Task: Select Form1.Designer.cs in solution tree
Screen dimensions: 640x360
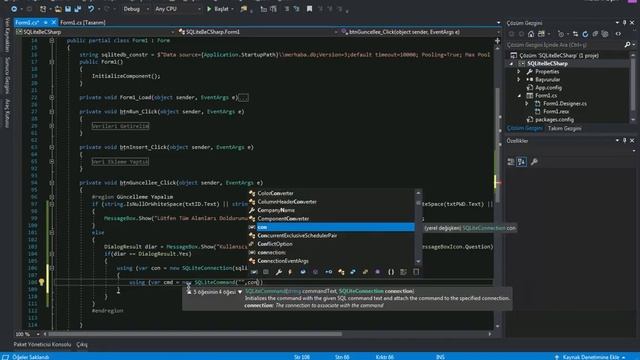Action: (564, 104)
